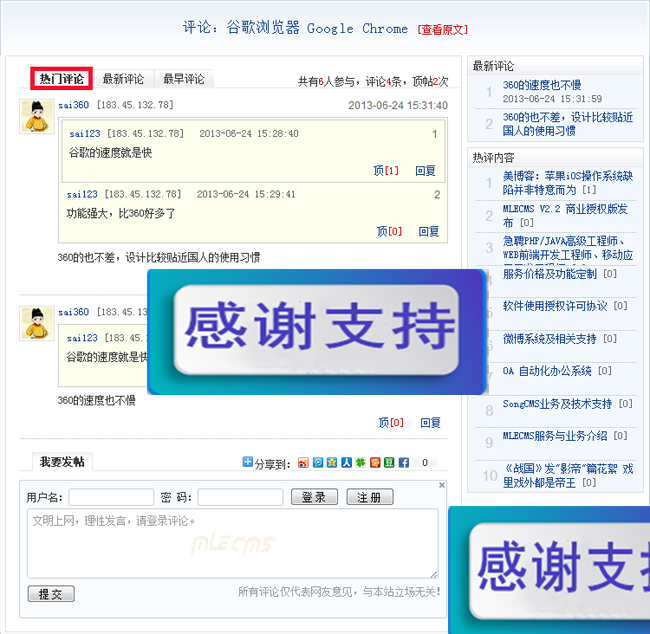This screenshot has width=650, height=634.
Task: Reply to 功能强大 comment via 回复
Action: click(x=429, y=231)
